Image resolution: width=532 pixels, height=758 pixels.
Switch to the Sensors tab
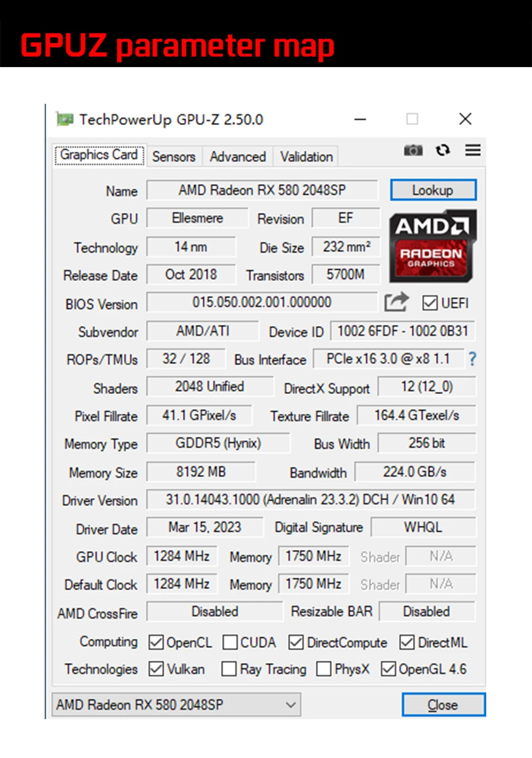click(x=173, y=156)
